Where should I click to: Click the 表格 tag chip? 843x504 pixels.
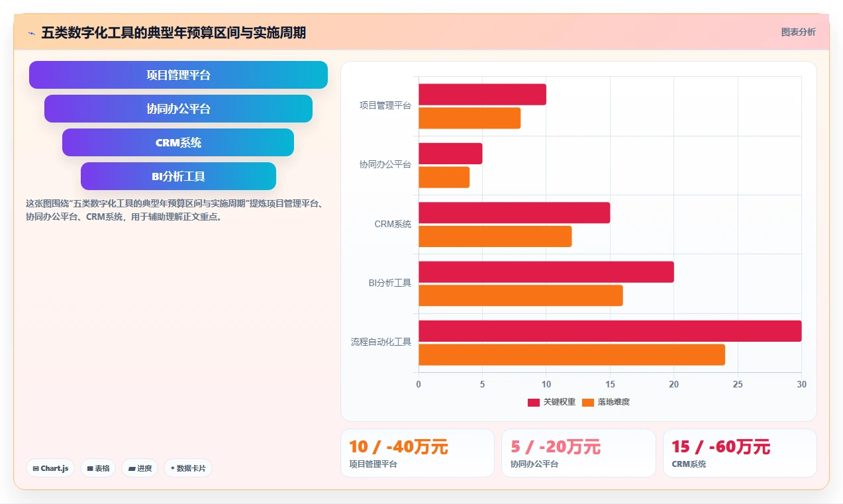coord(98,468)
